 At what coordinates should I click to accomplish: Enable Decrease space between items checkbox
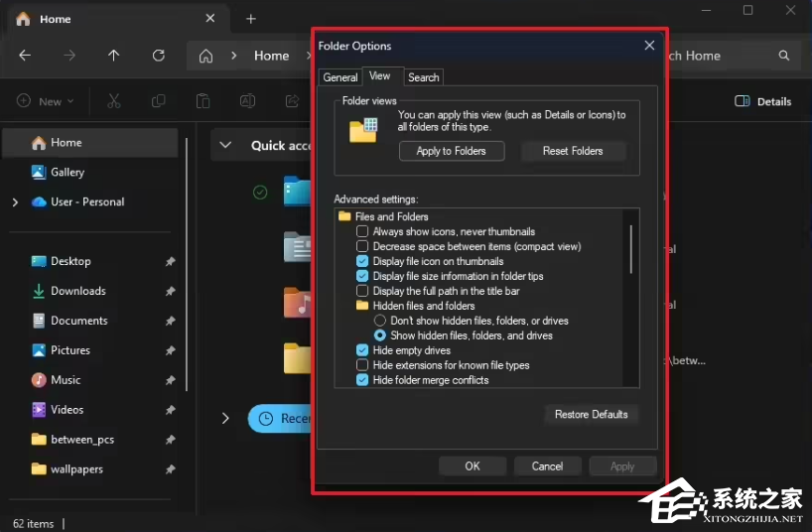pos(362,246)
